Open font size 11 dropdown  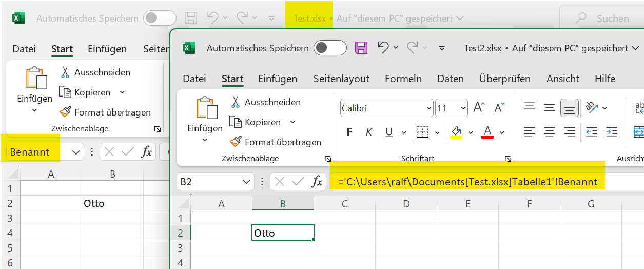click(x=464, y=108)
